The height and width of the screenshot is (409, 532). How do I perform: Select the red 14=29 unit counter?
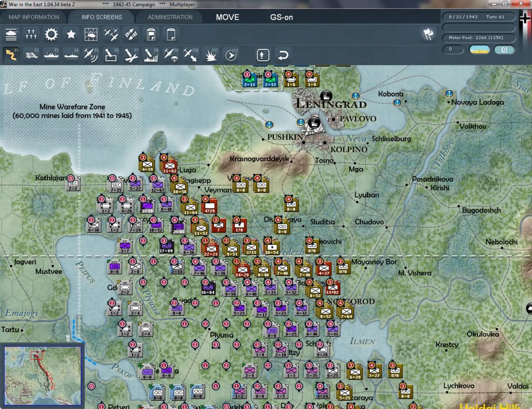coord(242,269)
